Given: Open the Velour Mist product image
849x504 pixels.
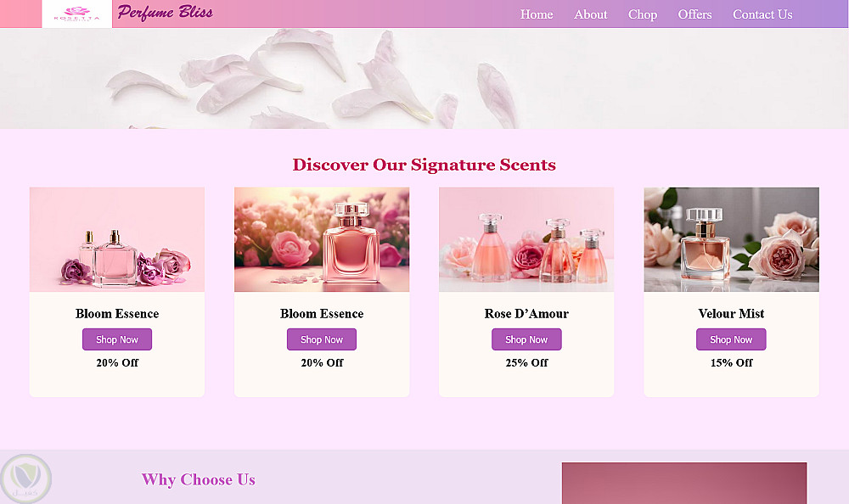Looking at the screenshot, I should [731, 239].
